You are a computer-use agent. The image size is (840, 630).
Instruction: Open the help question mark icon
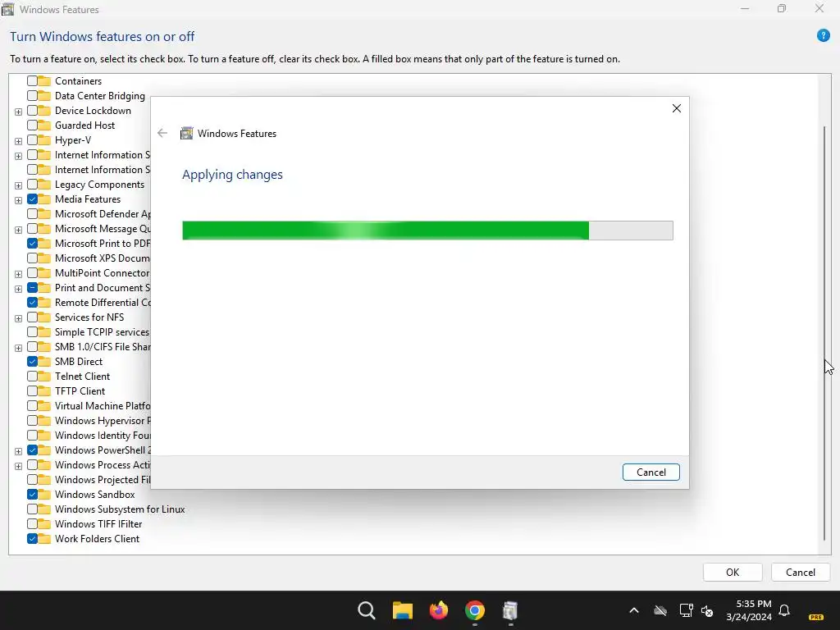click(823, 36)
